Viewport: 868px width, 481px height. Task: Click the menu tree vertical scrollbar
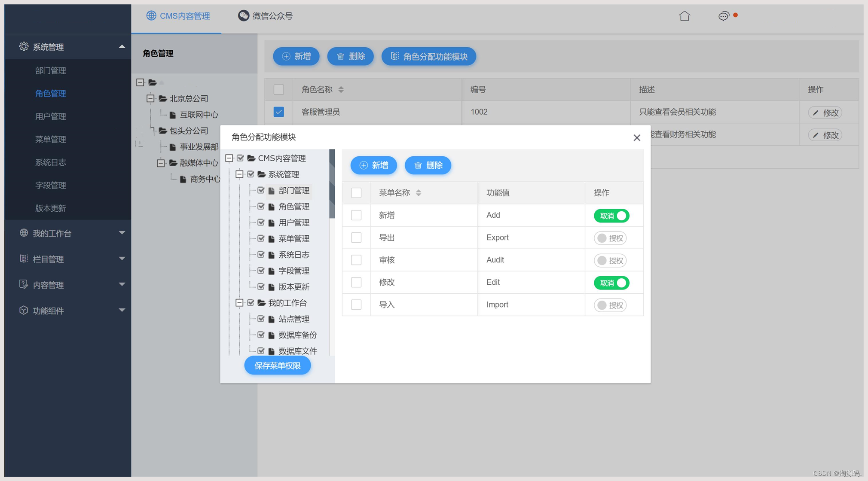click(x=332, y=185)
